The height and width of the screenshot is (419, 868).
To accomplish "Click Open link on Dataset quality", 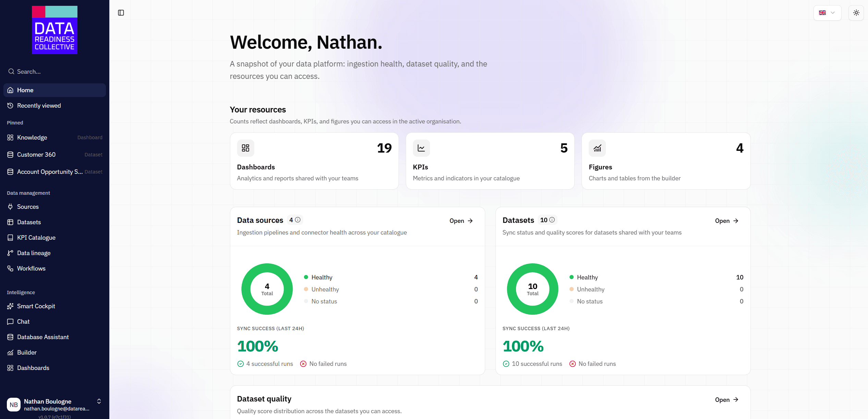I will (x=727, y=400).
